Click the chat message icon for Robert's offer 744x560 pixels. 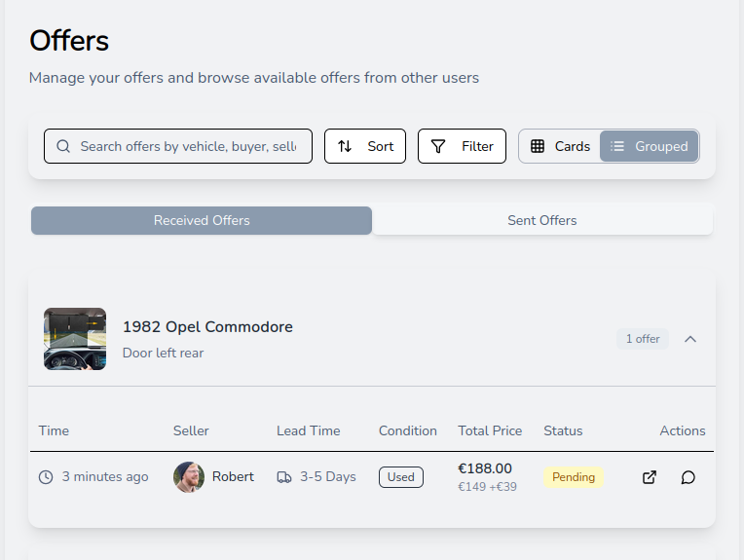(688, 477)
